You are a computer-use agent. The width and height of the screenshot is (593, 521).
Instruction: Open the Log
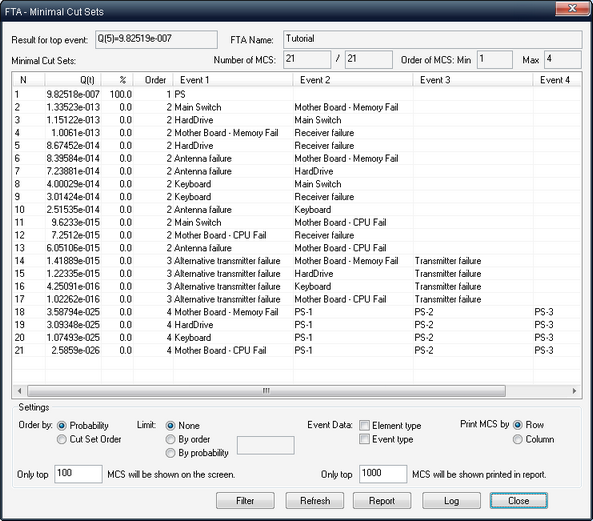coord(451,501)
